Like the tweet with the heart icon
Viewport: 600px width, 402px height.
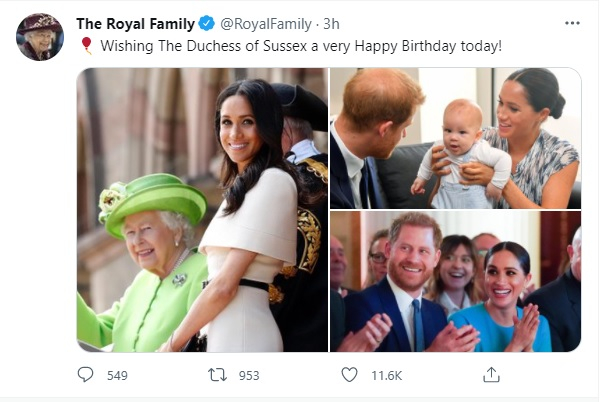349,375
